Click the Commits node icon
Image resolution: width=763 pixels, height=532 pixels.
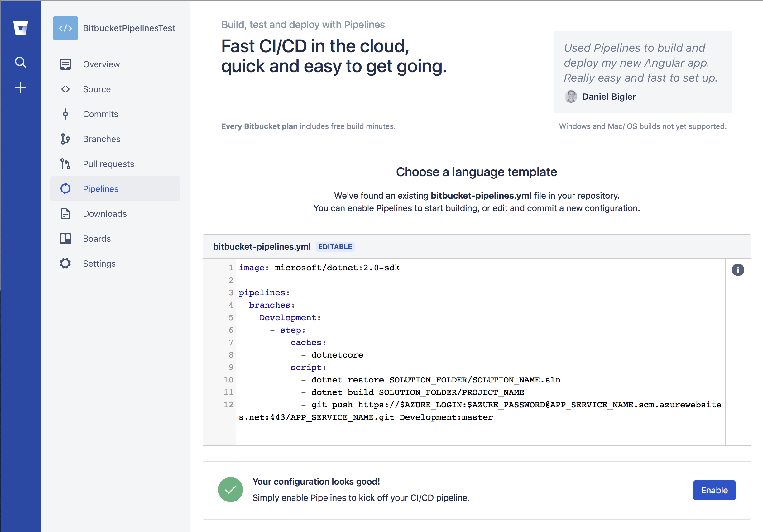coord(65,114)
